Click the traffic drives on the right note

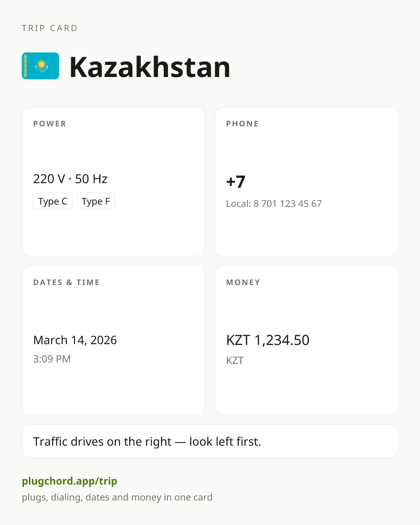click(147, 441)
